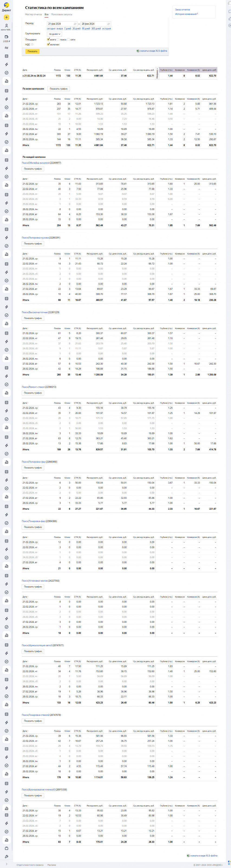Image resolution: width=231 pixels, height=868 pixels.
Task: Open the Отдел клиентского сервиса footer link
Action: (30, 865)
